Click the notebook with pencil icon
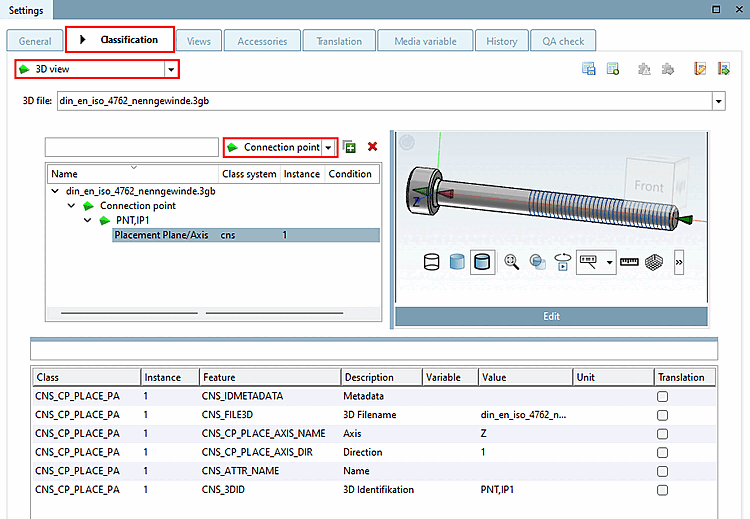750x519 pixels. pos(699,69)
